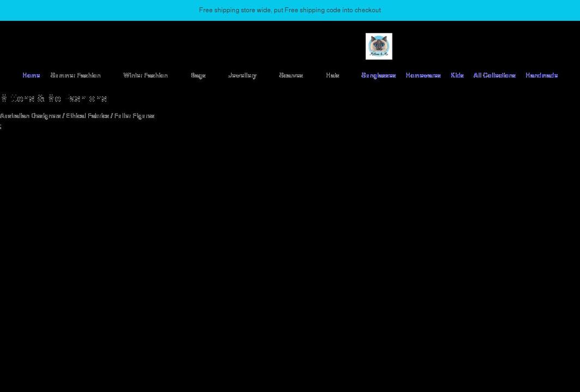Select Home in the navigation bar
The width and height of the screenshot is (580, 392).
pyautogui.click(x=31, y=75)
